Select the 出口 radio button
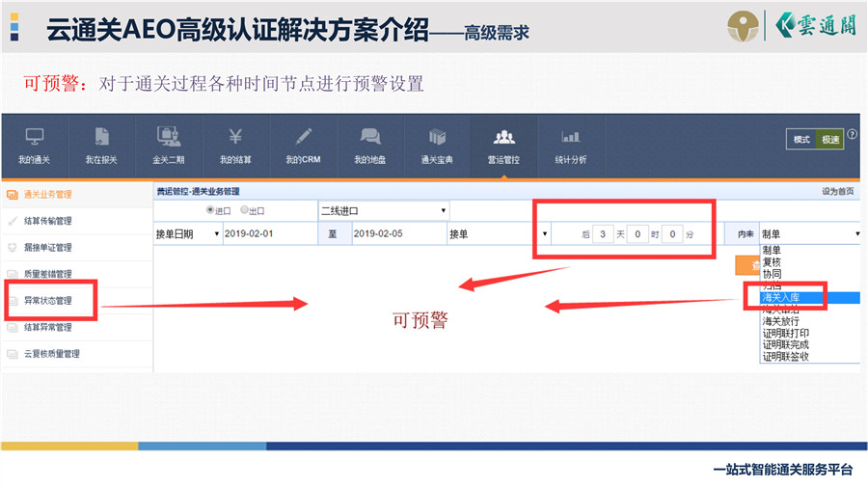The image size is (868, 488). pos(244,210)
